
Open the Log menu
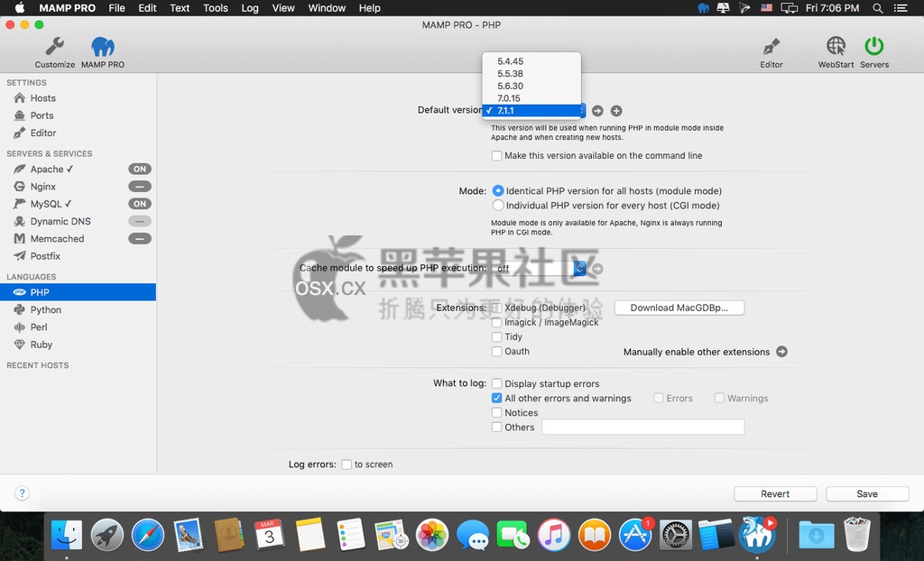250,7
